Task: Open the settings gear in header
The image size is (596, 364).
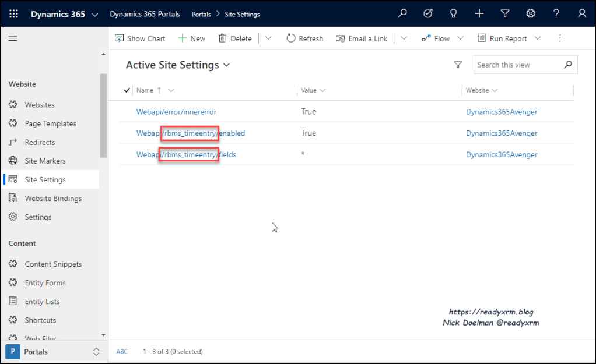Action: pos(531,14)
